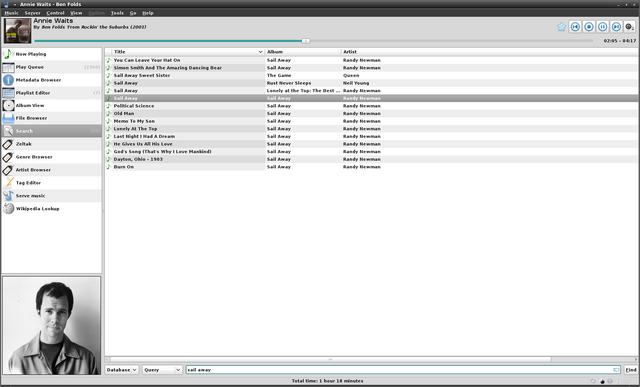Open the Tag Editor pencil icon
The height and width of the screenshot is (387, 640).
8,183
